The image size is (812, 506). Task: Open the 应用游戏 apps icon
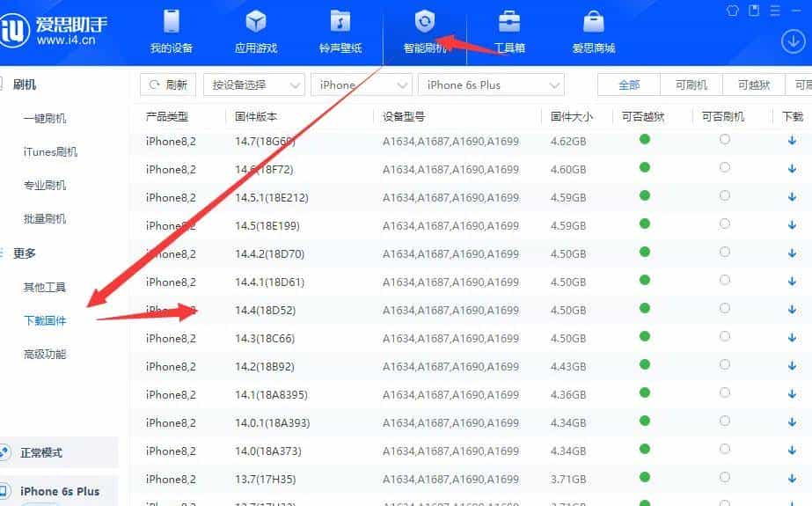(x=256, y=22)
